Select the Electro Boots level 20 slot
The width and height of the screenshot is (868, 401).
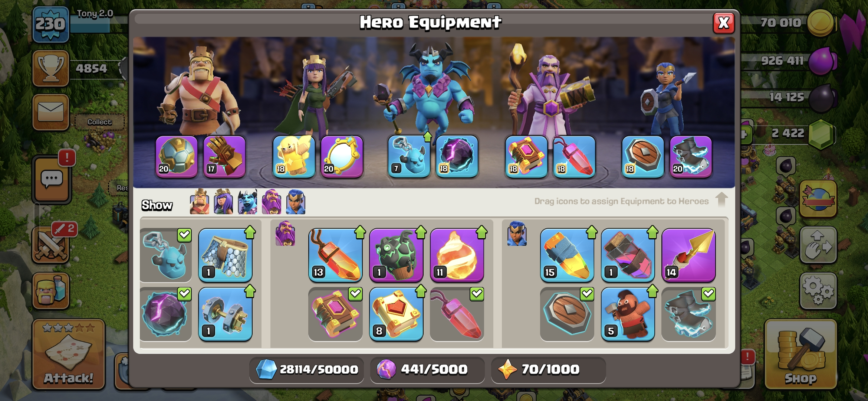tap(690, 156)
